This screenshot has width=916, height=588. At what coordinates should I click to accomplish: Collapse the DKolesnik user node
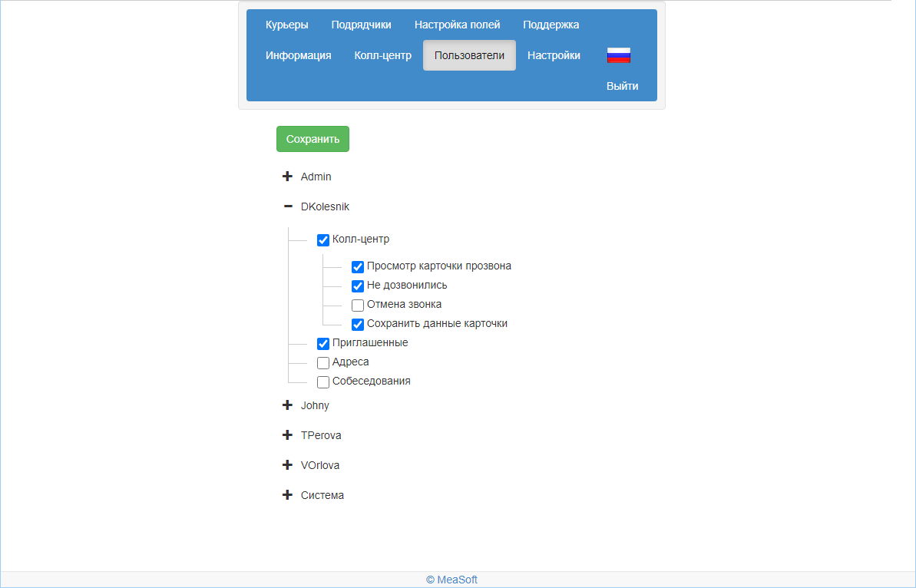pyautogui.click(x=287, y=206)
